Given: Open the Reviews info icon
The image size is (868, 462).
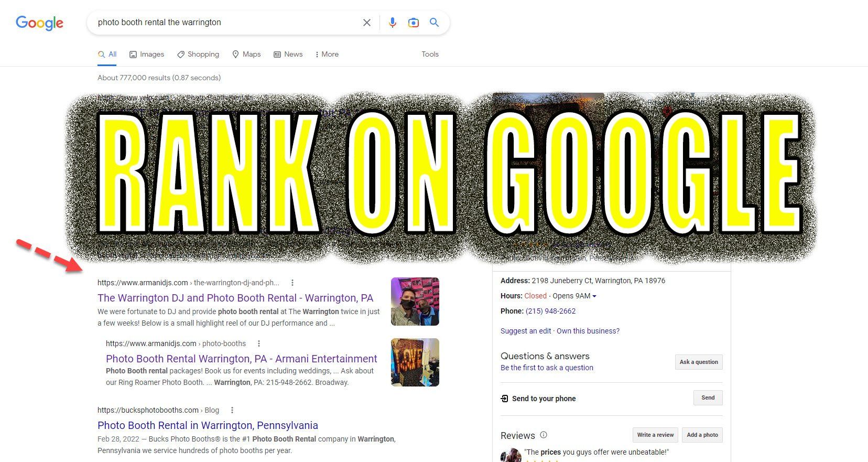Looking at the screenshot, I should point(544,435).
